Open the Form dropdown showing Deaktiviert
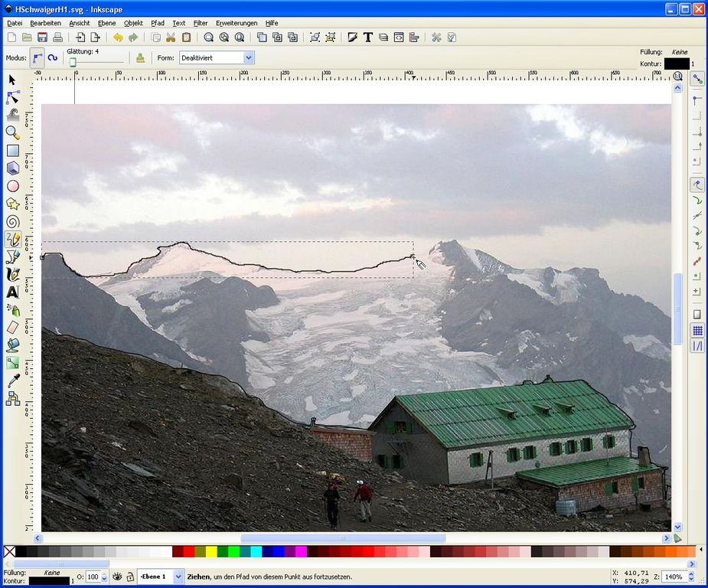This screenshot has height=588, width=708. coord(248,57)
